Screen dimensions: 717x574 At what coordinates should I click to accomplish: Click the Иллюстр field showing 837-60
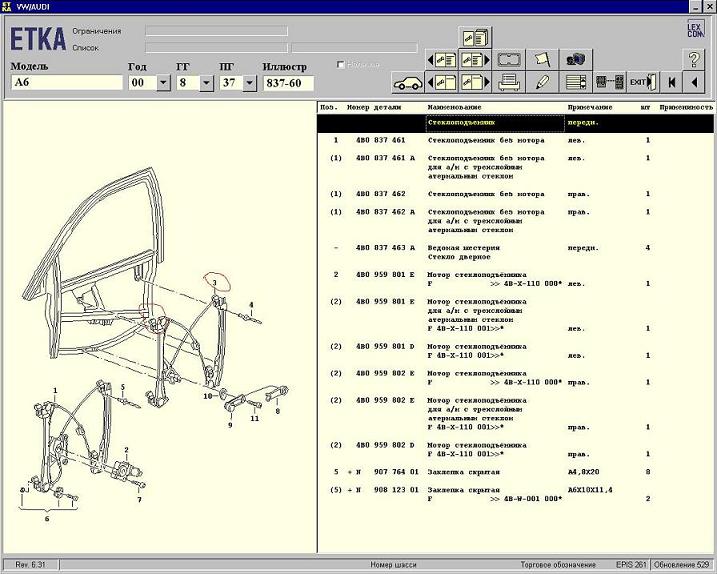pyautogui.click(x=288, y=83)
